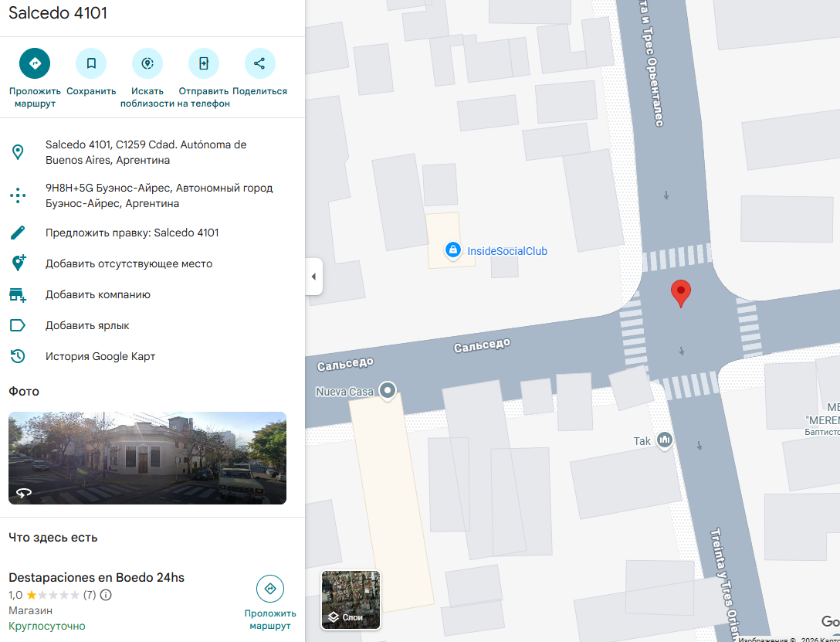Open Destapaciones en Boedo 24hs listing
Viewport: 840px width, 642px height.
(97, 578)
